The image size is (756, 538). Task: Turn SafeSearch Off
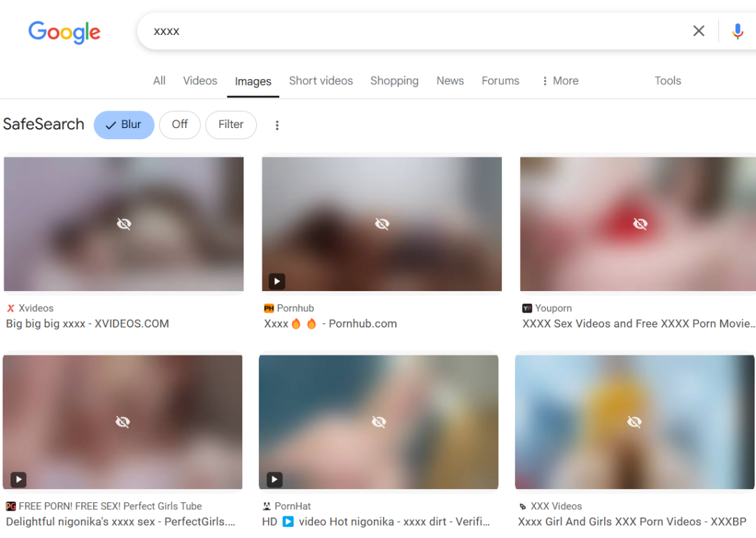(179, 125)
